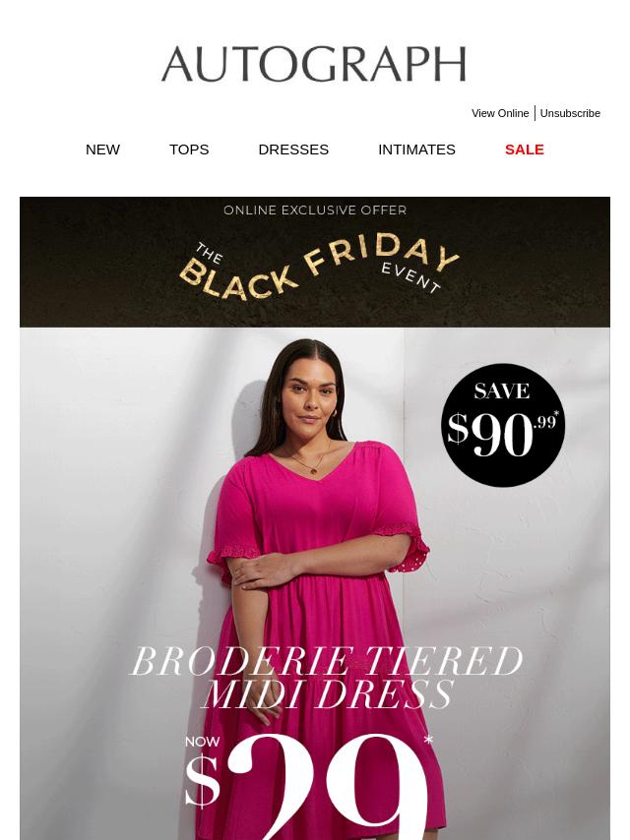The width and height of the screenshot is (630, 840).
Task: Select DRESSES in the navigation
Action: [x=293, y=150]
